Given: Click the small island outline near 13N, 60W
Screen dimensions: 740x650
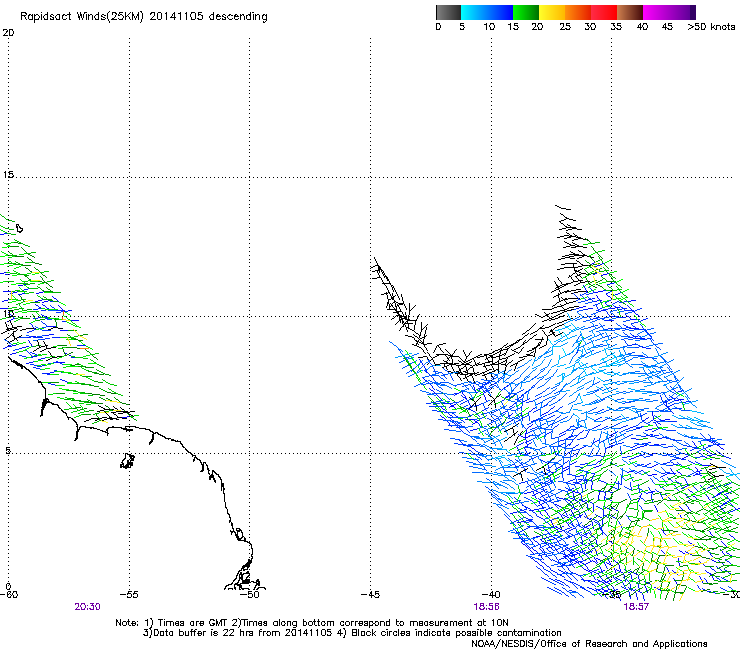Looking at the screenshot, I should 19,228.
